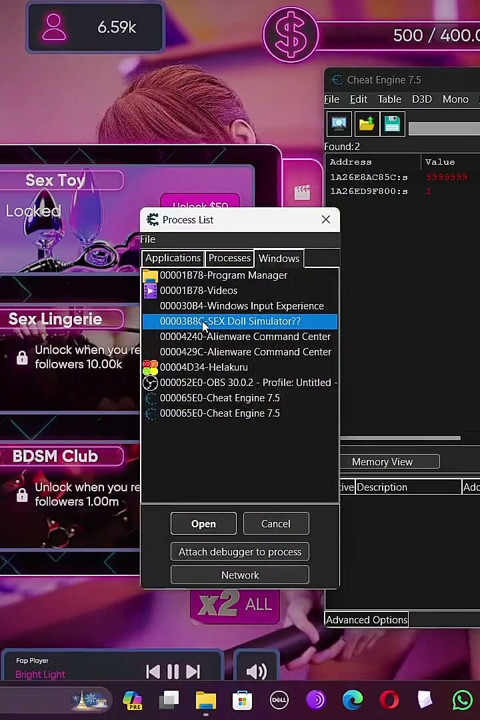This screenshot has height=720, width=480.
Task: Click the Cancel button in Process List
Action: point(276,523)
